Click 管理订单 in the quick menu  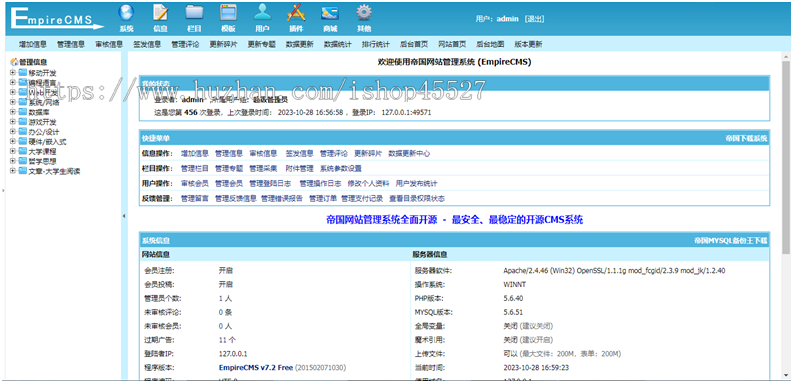click(x=323, y=199)
